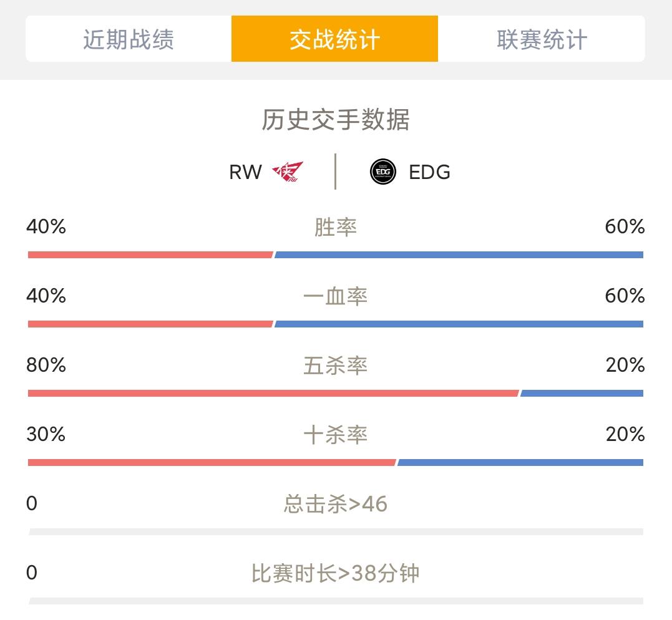Click the empty 总击杀>46 bar
Image resolution: width=672 pixels, height=620 pixels.
coord(335,532)
